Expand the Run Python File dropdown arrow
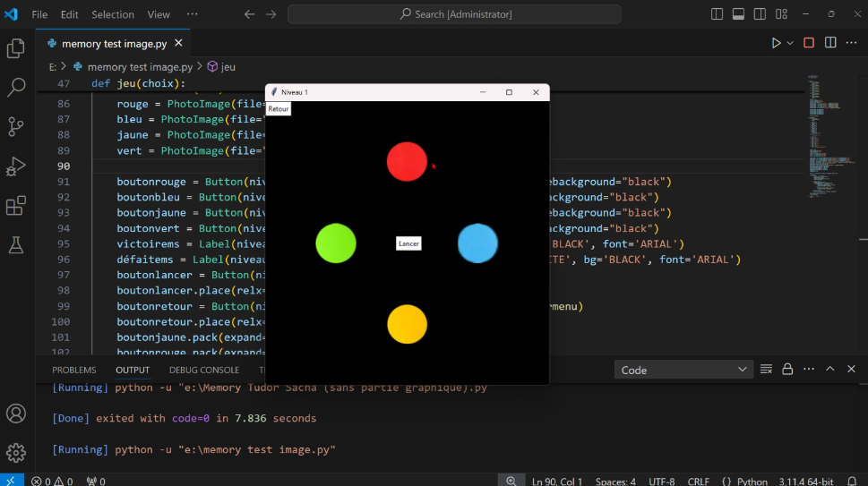868x486 pixels. [x=790, y=43]
